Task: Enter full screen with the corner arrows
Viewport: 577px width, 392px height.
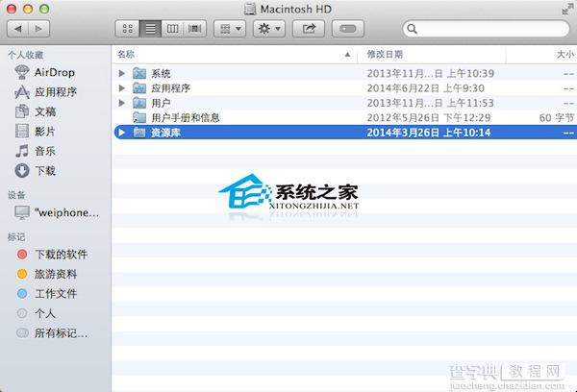Action: [567, 9]
